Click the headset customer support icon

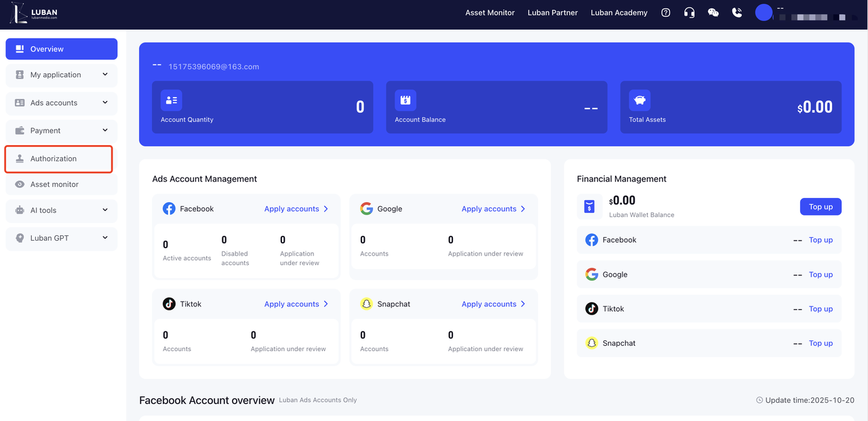(x=690, y=13)
